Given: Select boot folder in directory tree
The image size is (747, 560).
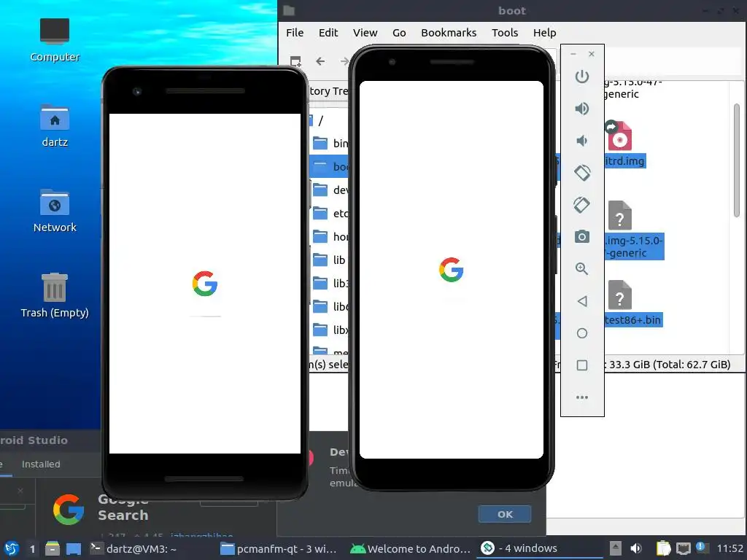Looking at the screenshot, I should tap(329, 167).
